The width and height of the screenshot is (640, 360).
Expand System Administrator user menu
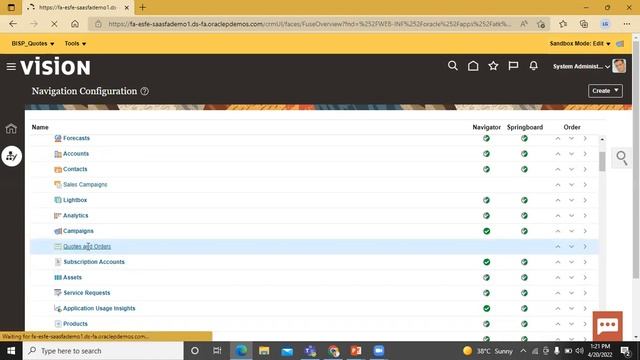click(581, 66)
